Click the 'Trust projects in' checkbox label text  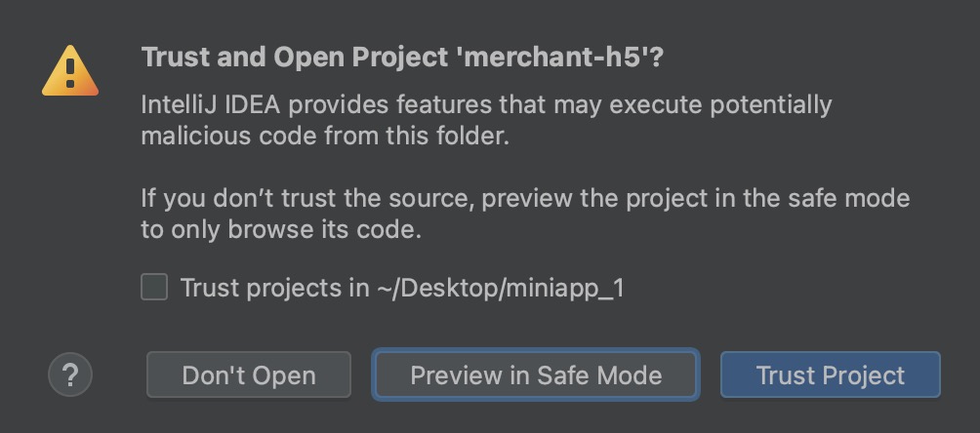pyautogui.click(x=273, y=289)
